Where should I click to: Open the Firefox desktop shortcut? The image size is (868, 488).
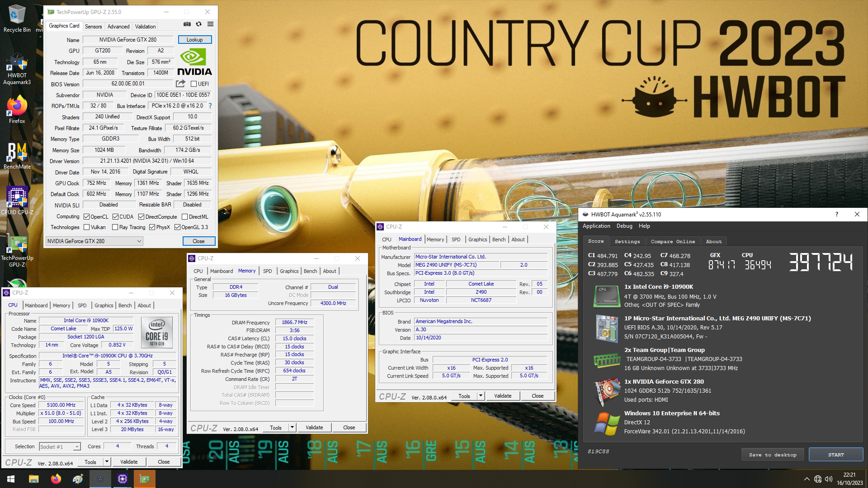click(17, 110)
